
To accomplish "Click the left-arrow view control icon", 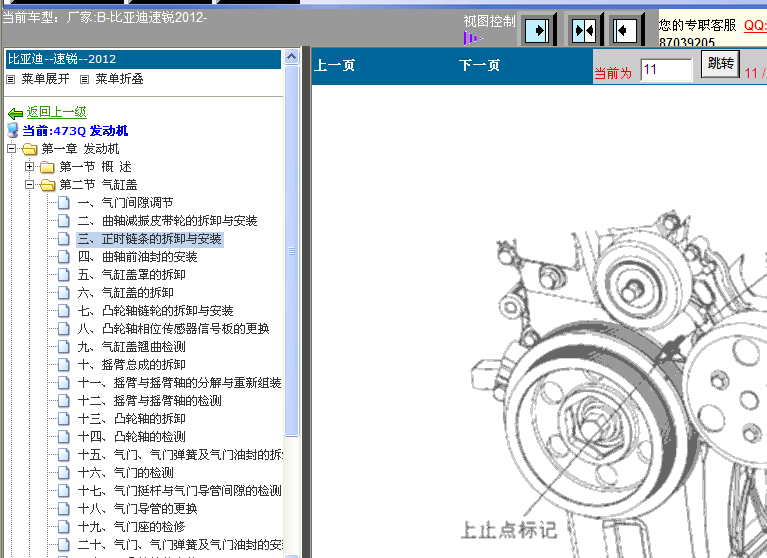I will click(625, 30).
